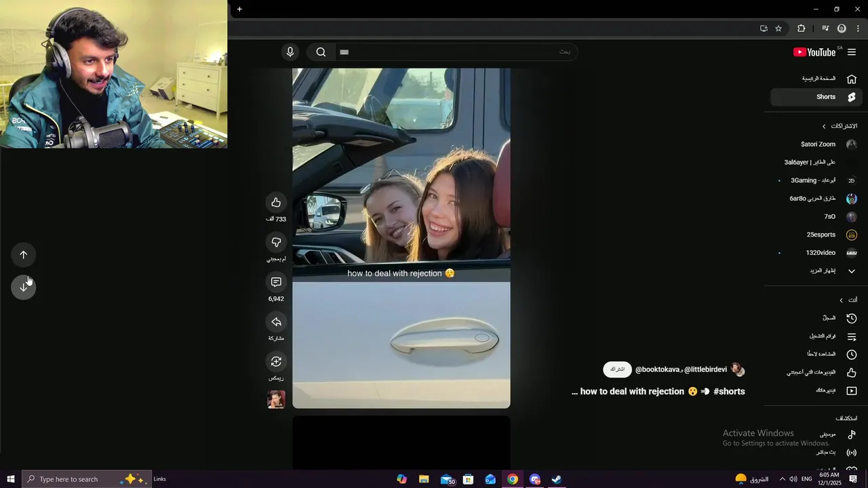Open the 25esports channel subscription
The width and height of the screenshot is (868, 488).
pos(816,235)
